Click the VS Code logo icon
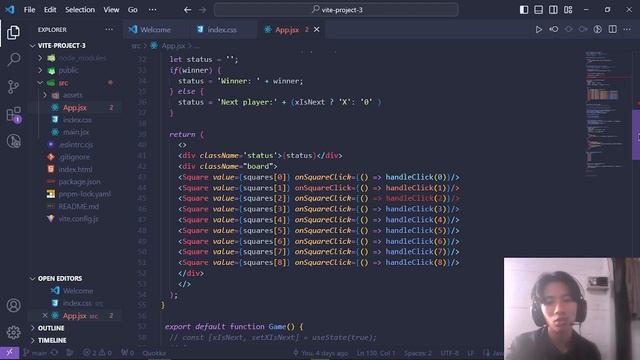 click(10, 10)
